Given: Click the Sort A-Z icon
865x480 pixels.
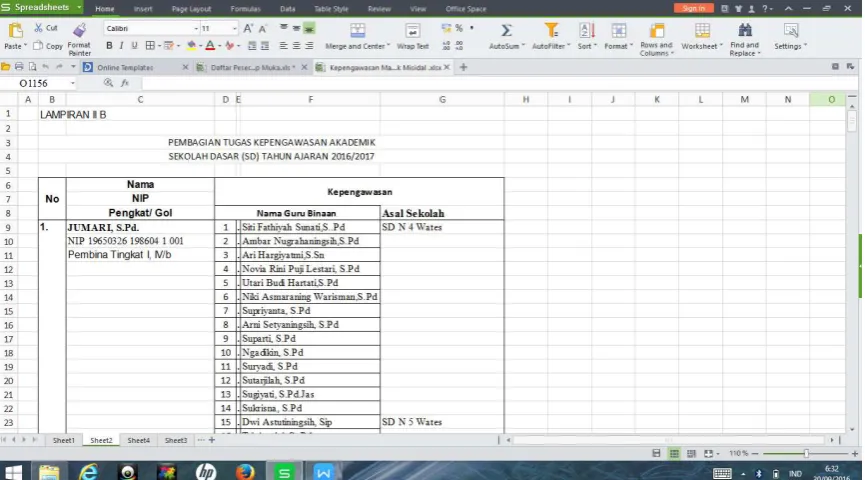Looking at the screenshot, I should 586,30.
